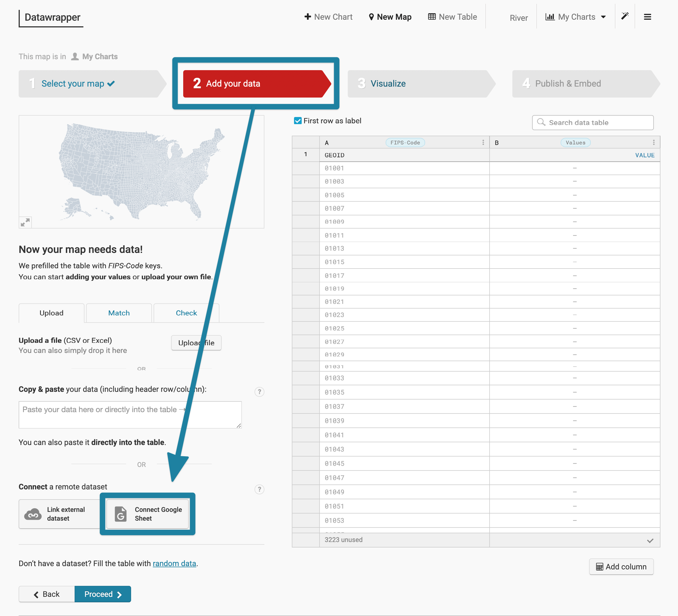Click the Proceed button
This screenshot has height=616, width=678.
pyautogui.click(x=103, y=594)
